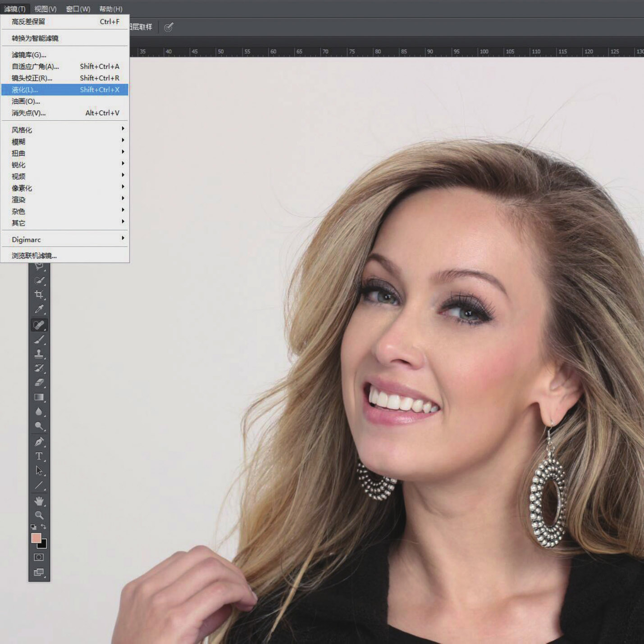
Task: Choose the Eraser tool
Action: (x=39, y=383)
